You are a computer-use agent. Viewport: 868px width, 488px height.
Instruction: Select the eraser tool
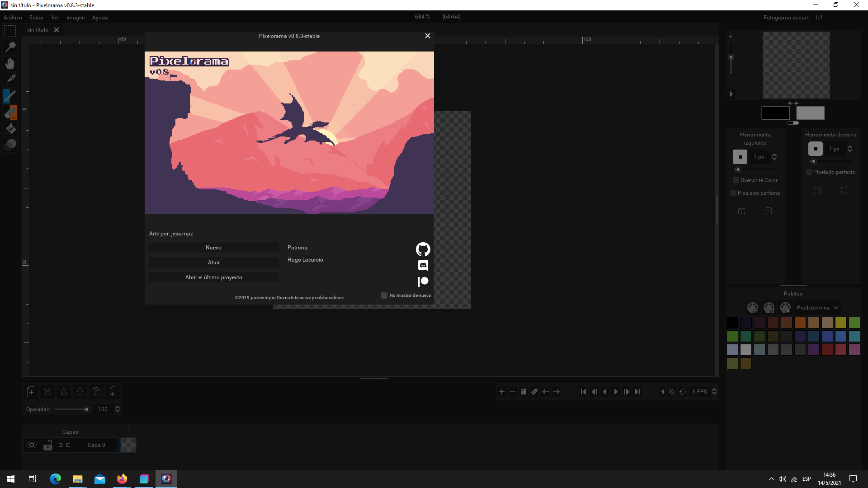10,113
